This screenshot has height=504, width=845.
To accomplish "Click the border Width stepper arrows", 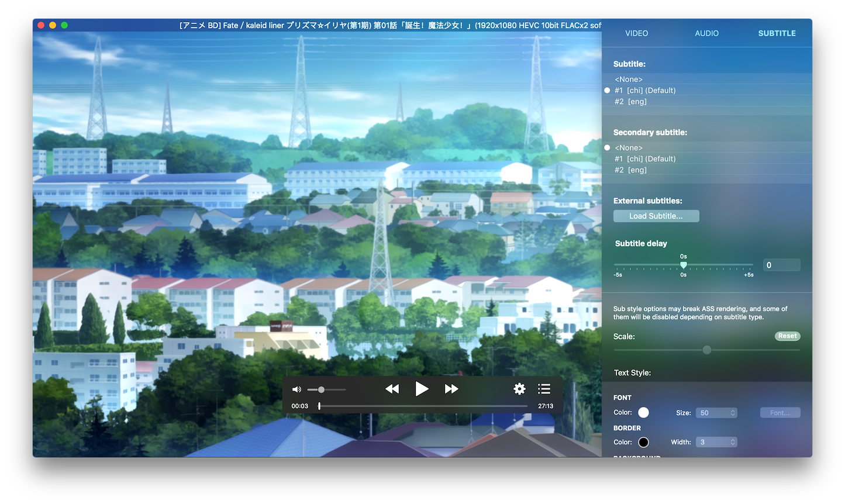I will (733, 443).
